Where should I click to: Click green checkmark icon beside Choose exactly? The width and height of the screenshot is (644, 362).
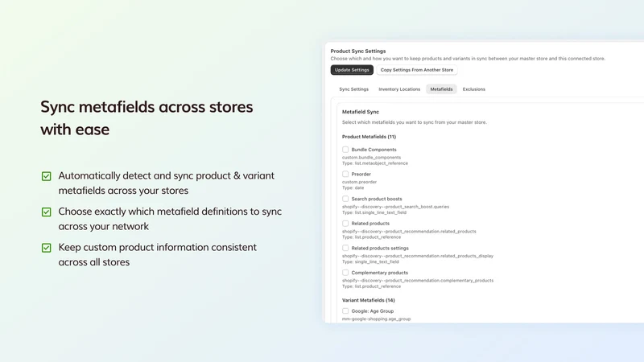[47, 212]
